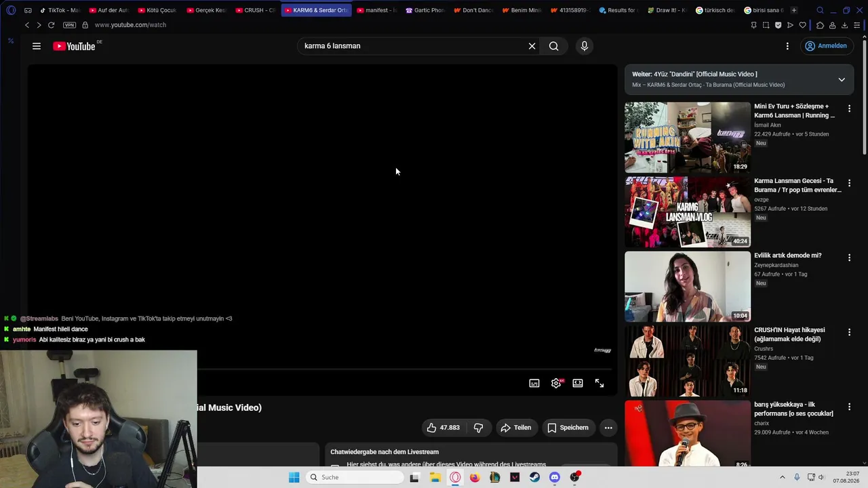Click the Windows taskbar Suche search box
Image resolution: width=868 pixels, height=488 pixels.
point(355,477)
